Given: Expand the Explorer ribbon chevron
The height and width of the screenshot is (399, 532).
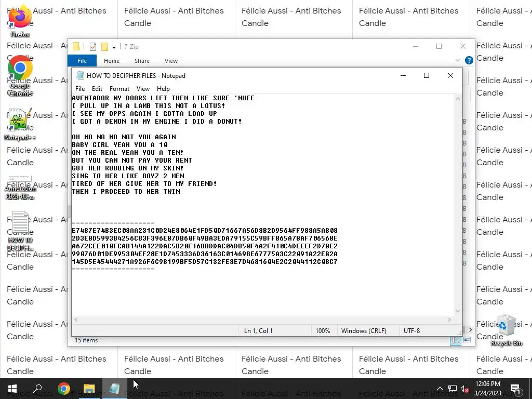Looking at the screenshot, I should coord(457,60).
